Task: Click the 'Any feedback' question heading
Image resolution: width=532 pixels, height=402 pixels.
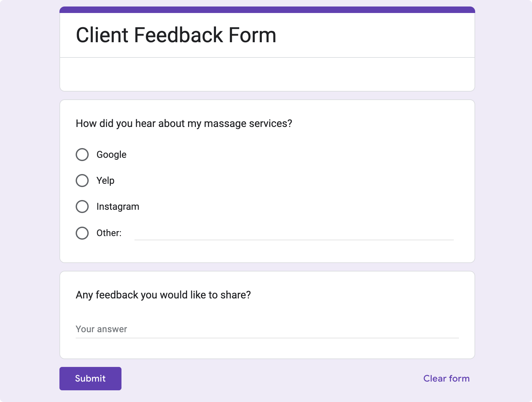Action: click(163, 295)
